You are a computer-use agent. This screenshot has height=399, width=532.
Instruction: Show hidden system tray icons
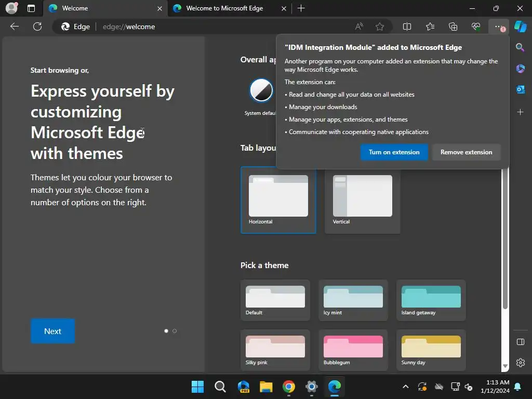[x=405, y=387]
